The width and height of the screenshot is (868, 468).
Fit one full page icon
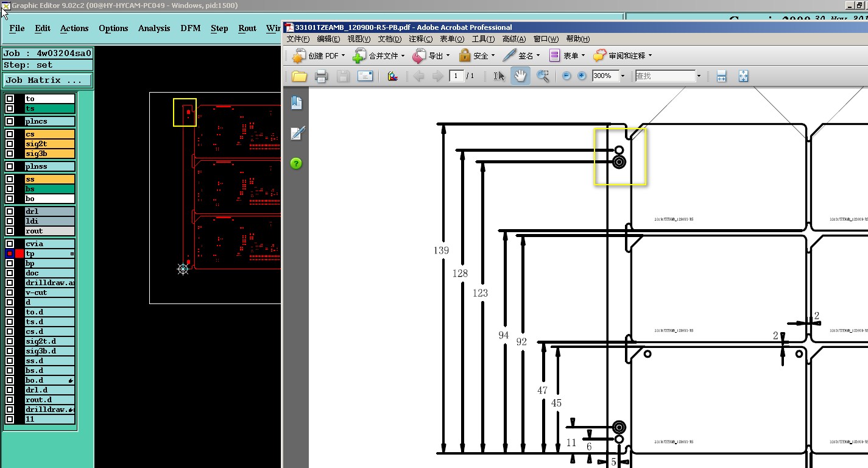[743, 76]
